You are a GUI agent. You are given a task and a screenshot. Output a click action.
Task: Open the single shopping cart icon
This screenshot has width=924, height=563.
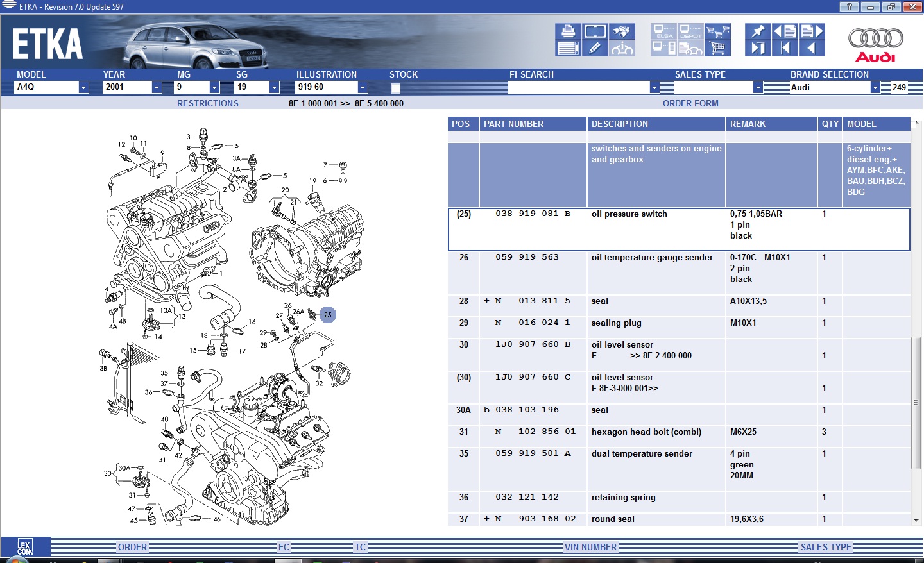coord(717,48)
